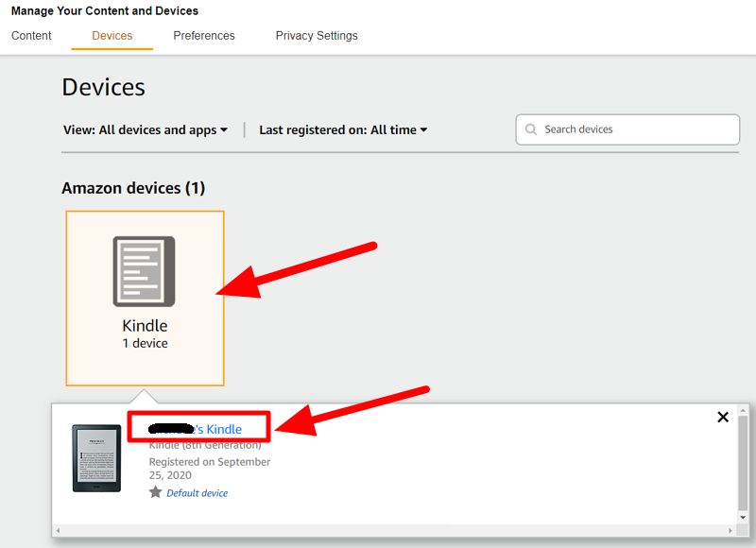
Task: Select the Devices tab
Action: [112, 36]
